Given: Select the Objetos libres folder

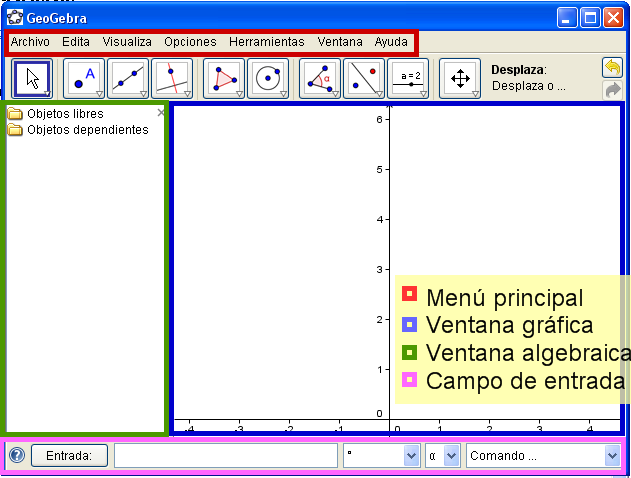Looking at the screenshot, I should [64, 114].
